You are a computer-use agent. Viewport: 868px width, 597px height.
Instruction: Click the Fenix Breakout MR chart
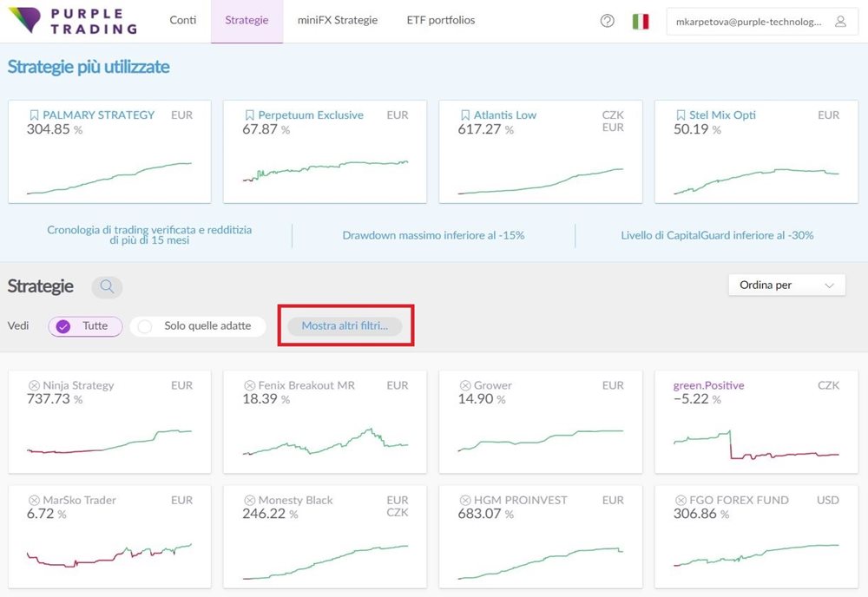coord(325,442)
